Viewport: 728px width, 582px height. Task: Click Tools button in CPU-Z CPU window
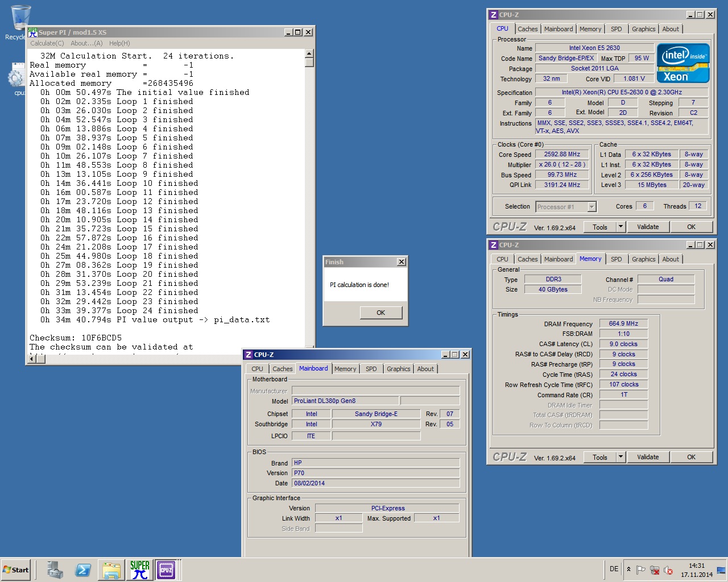pos(600,227)
